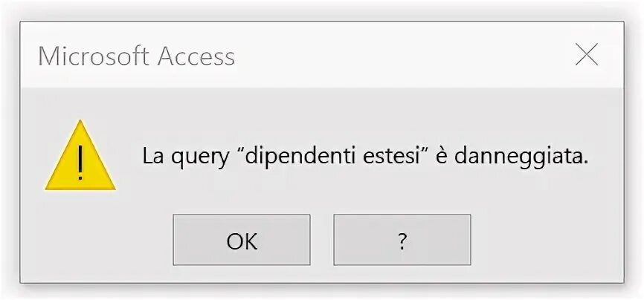Viewport: 644px width, 300px height.
Task: Click the word "query" in the message
Action: coord(197,157)
